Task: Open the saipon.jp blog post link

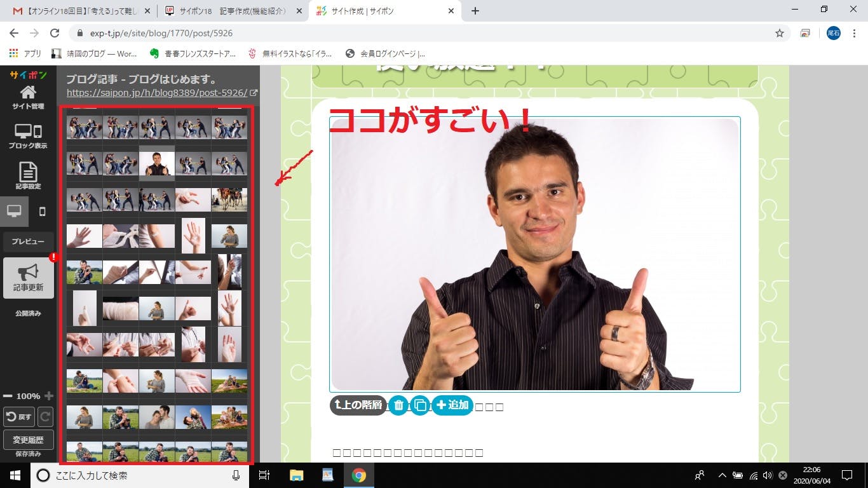Action: click(x=157, y=93)
